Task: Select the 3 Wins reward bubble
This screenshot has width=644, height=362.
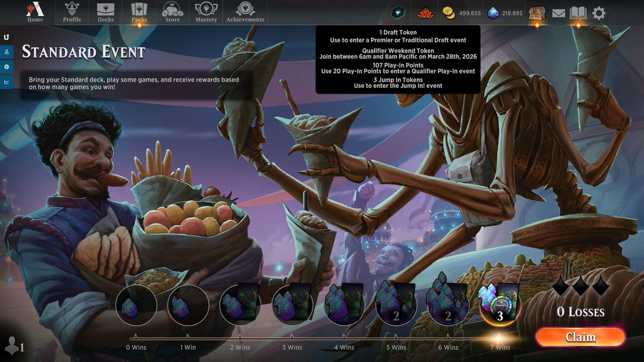Action: pyautogui.click(x=292, y=305)
